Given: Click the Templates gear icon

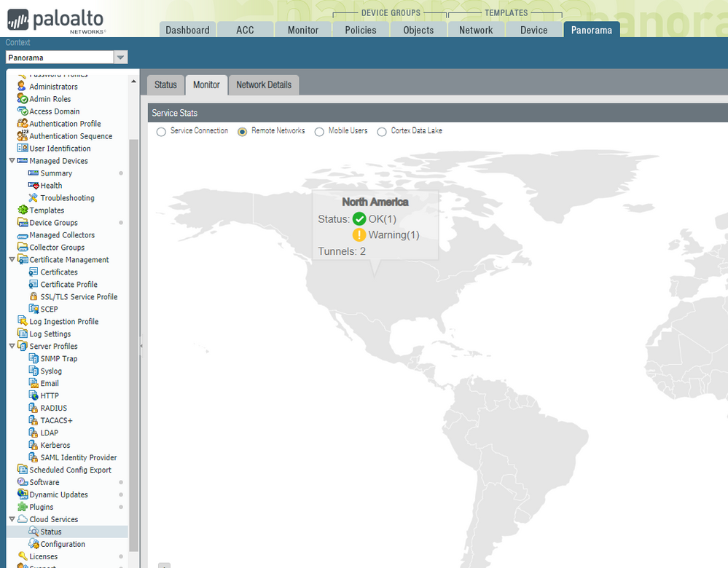Looking at the screenshot, I should click(22, 210).
